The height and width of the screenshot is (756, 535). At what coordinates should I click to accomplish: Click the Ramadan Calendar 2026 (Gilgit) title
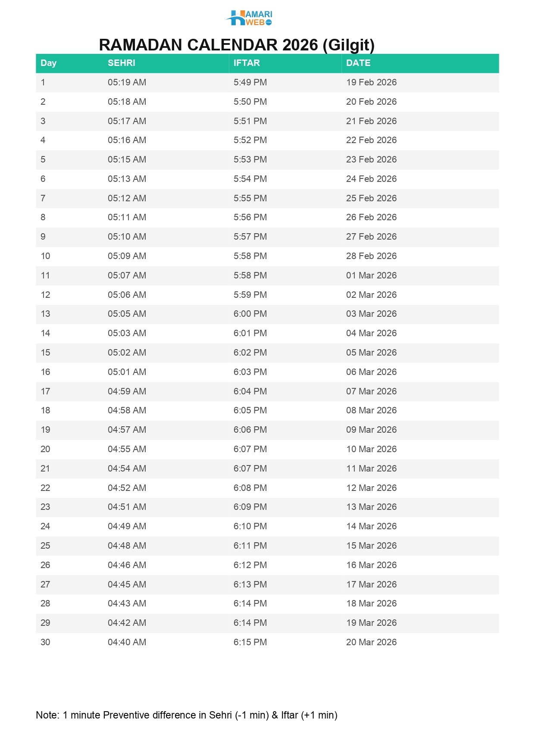(237, 45)
